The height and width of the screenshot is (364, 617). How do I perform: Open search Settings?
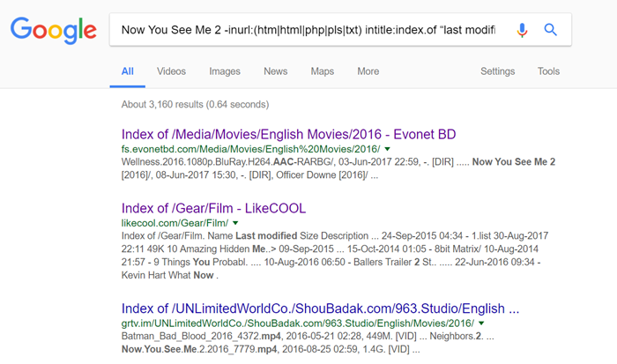(x=497, y=71)
